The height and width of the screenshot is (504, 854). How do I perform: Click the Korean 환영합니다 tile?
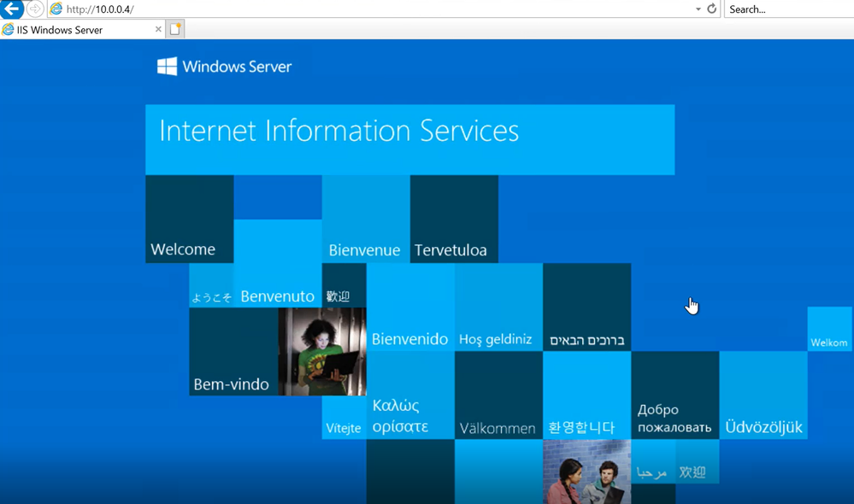pyautogui.click(x=587, y=396)
